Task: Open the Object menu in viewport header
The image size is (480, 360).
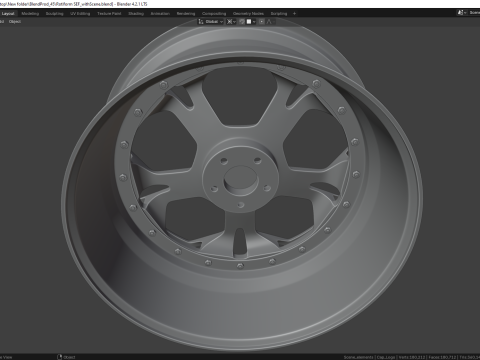Action: [x=15, y=22]
